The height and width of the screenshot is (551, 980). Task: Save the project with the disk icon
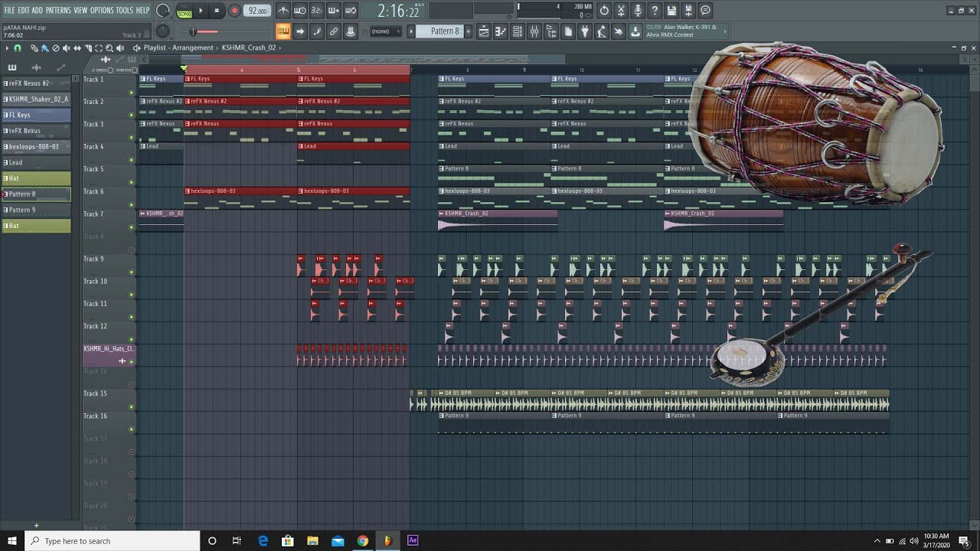coord(671,11)
